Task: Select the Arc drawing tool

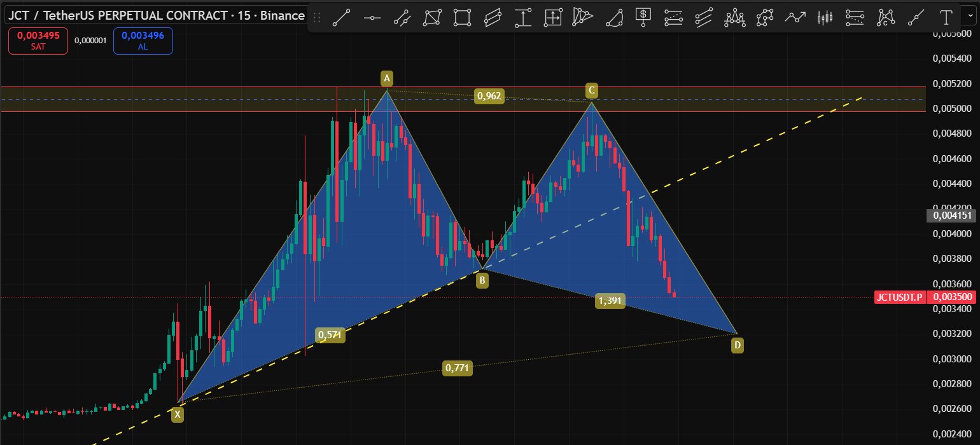Action: 613,17
